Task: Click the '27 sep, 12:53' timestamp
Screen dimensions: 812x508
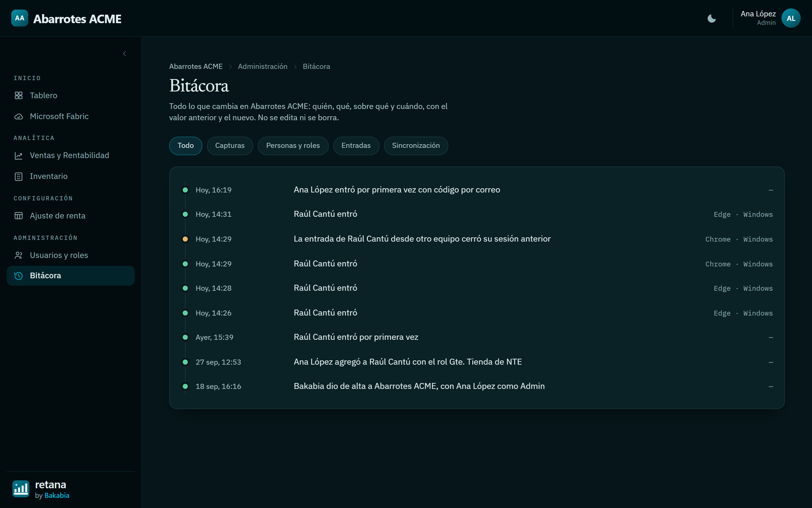Action: point(218,362)
